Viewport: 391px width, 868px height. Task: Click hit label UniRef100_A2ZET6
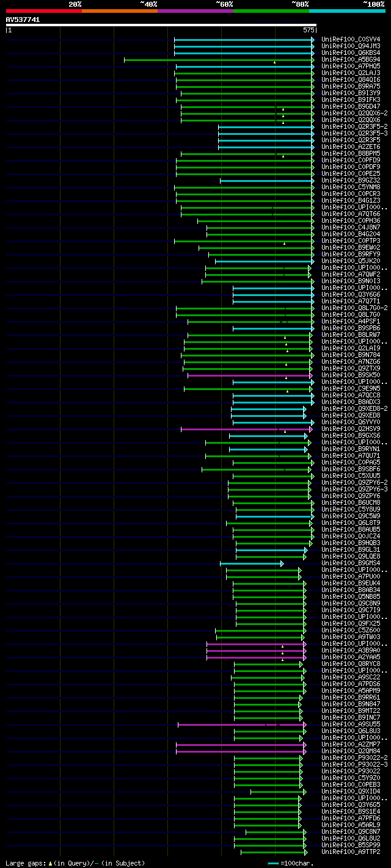pyautogui.click(x=352, y=146)
